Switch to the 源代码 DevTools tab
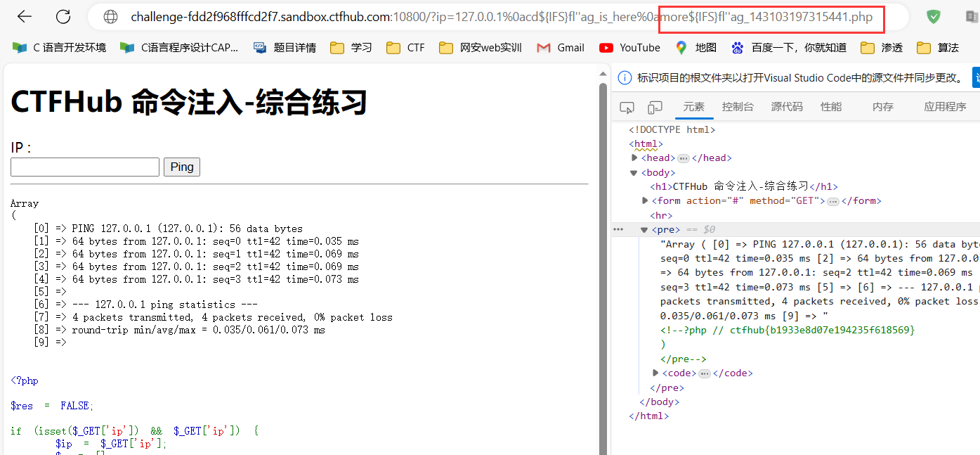The image size is (980, 455). (x=787, y=107)
